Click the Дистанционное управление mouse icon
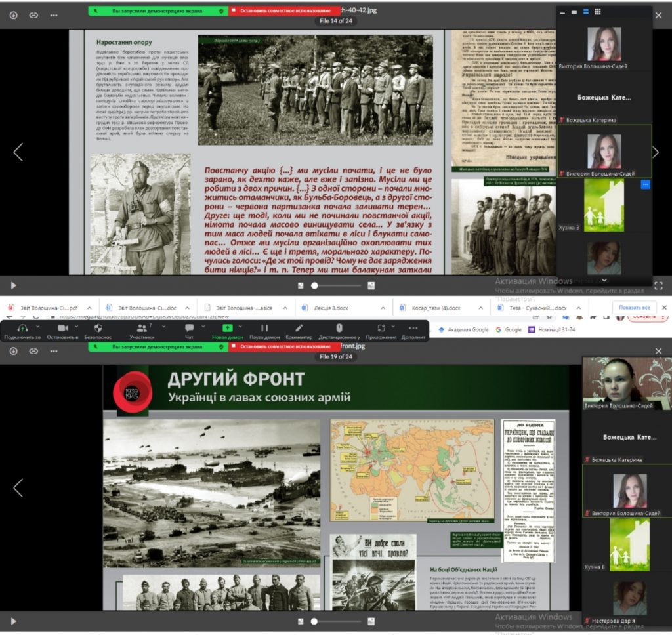The height and width of the screenshot is (635, 672). 339,328
